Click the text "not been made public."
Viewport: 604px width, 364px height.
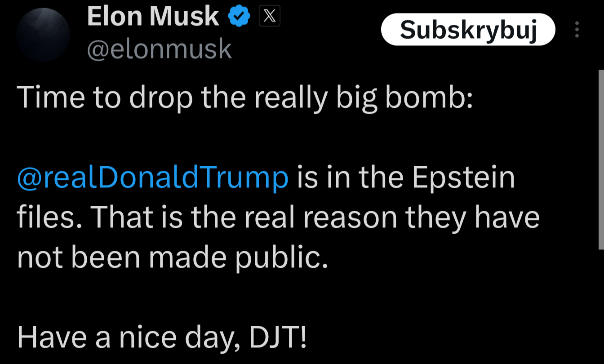pos(172,257)
